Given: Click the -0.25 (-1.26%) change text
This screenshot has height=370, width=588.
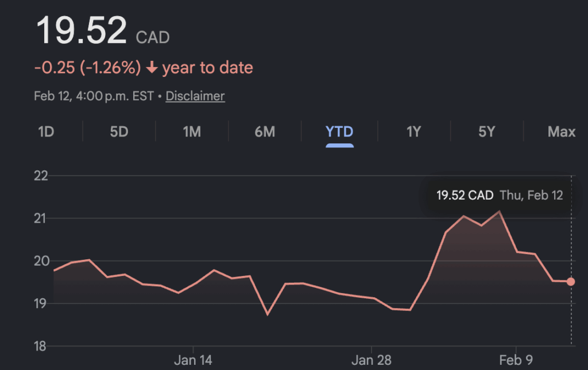Looking at the screenshot, I should point(87,68).
